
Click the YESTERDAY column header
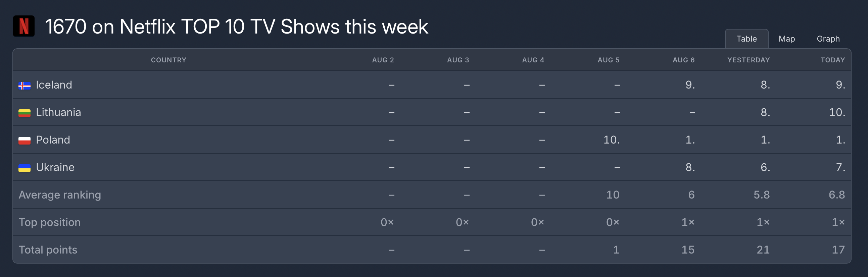[749, 60]
